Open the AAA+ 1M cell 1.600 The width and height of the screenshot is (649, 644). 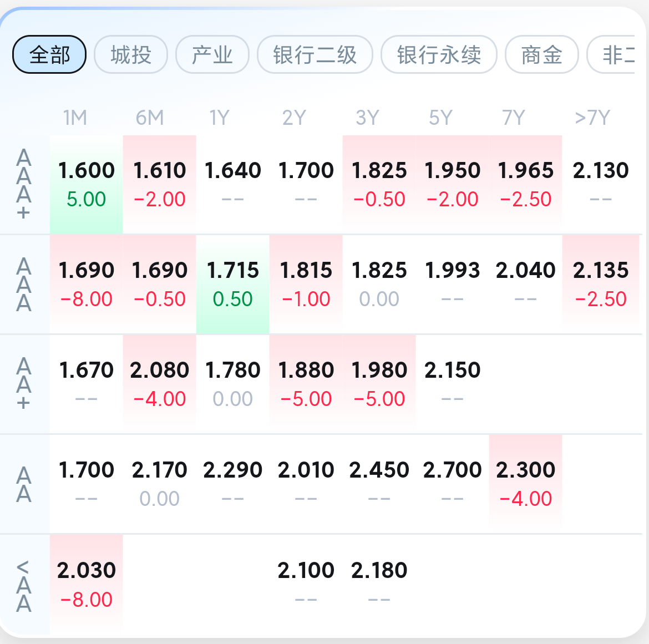click(x=86, y=185)
